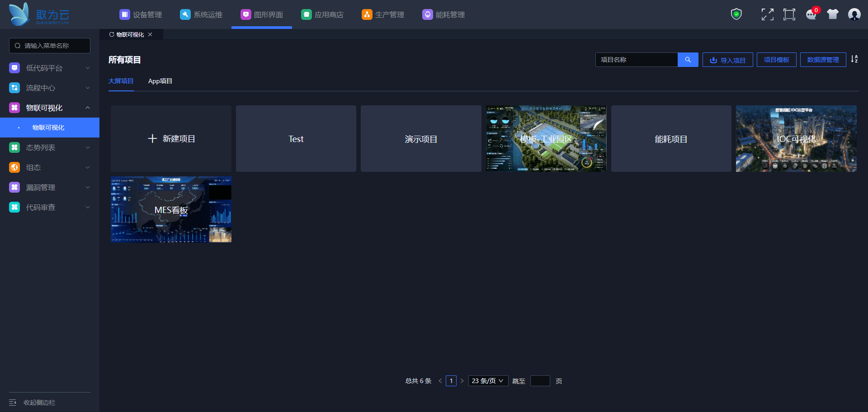Open the 应用商店 top menu
868x412 pixels.
point(322,14)
